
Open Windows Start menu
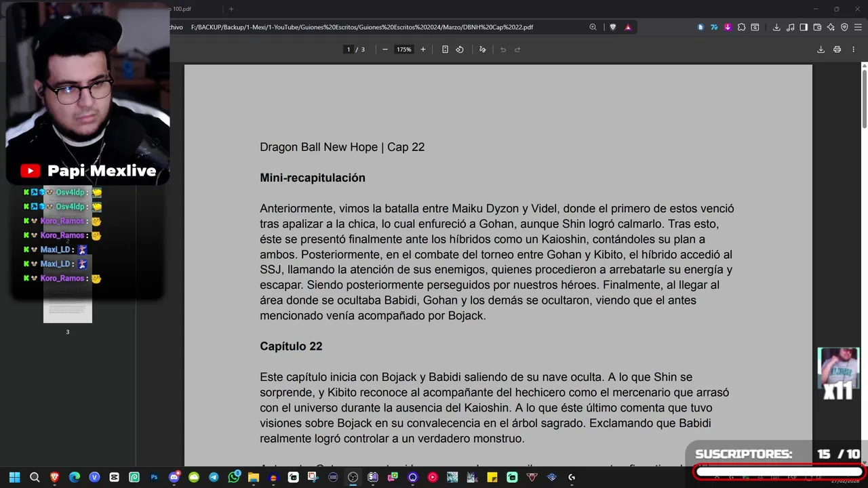14,477
